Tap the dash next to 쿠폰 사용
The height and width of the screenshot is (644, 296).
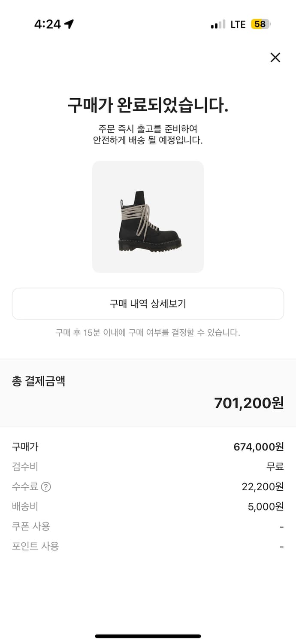(x=281, y=526)
